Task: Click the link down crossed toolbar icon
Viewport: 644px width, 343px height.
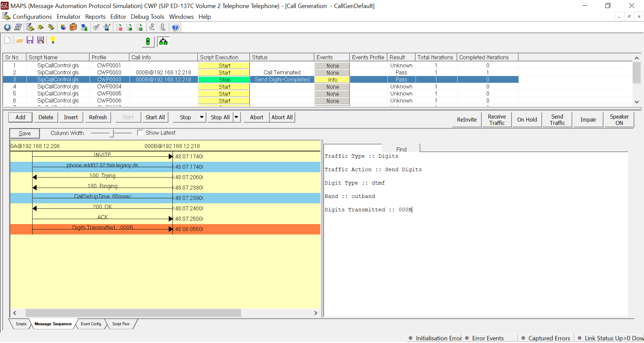Action: [x=163, y=27]
